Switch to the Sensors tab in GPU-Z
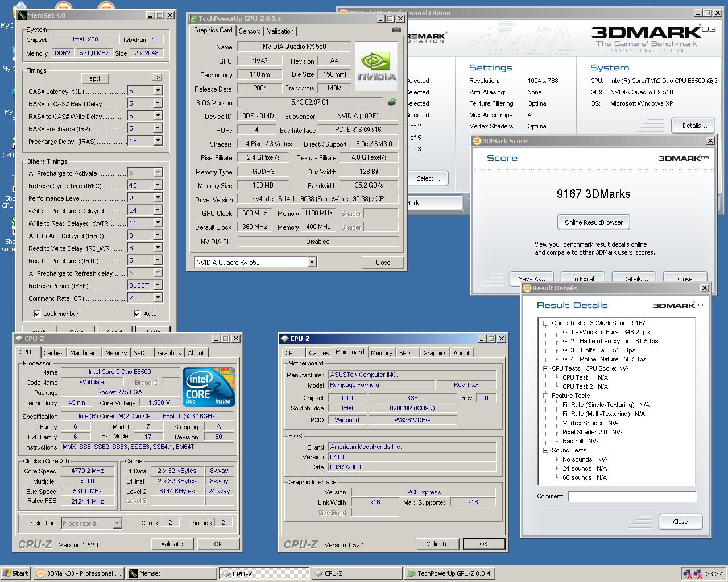This screenshot has height=582, width=728. pyautogui.click(x=250, y=31)
